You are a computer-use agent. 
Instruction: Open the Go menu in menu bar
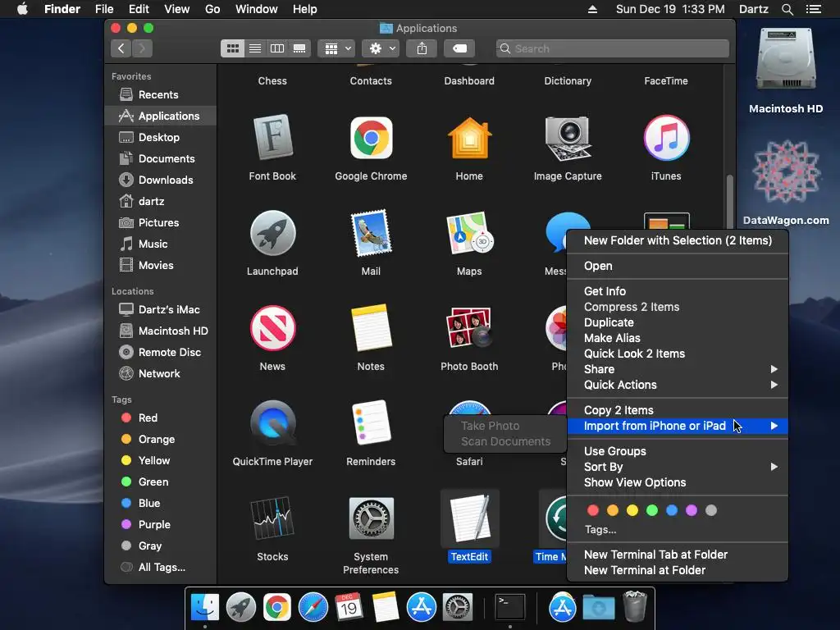coord(212,9)
